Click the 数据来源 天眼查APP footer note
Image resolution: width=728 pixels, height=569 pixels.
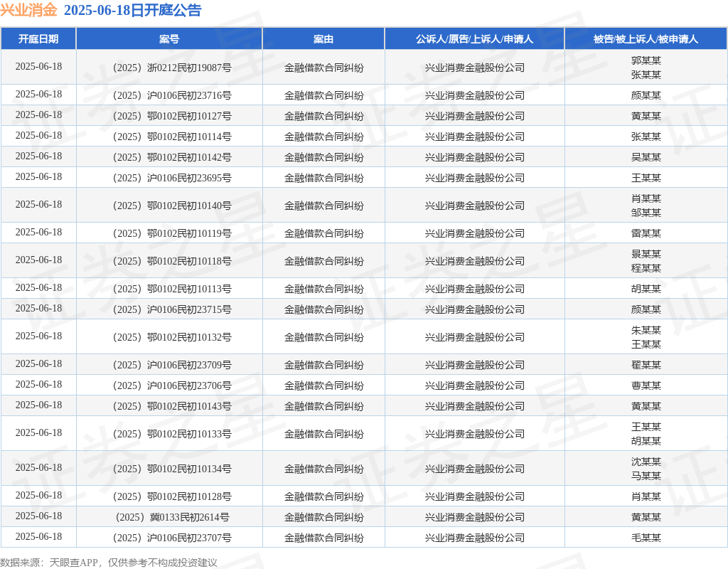(x=109, y=563)
